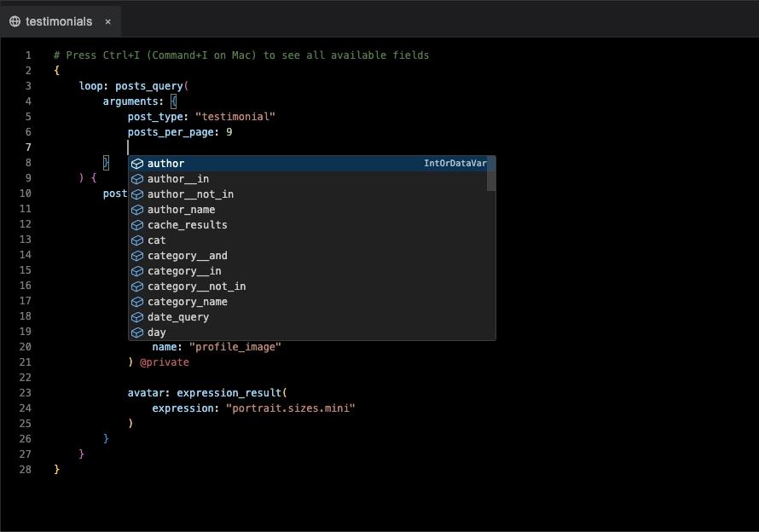
Task: Click the "@private" directive in the code
Action: [165, 361]
